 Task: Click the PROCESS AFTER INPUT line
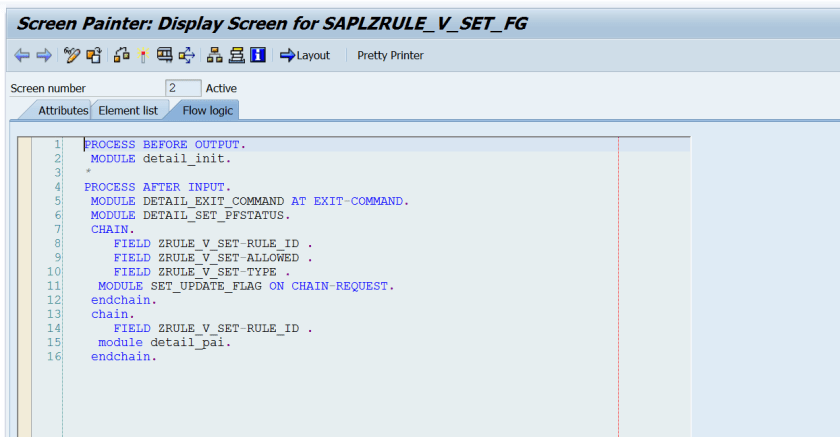tap(157, 187)
